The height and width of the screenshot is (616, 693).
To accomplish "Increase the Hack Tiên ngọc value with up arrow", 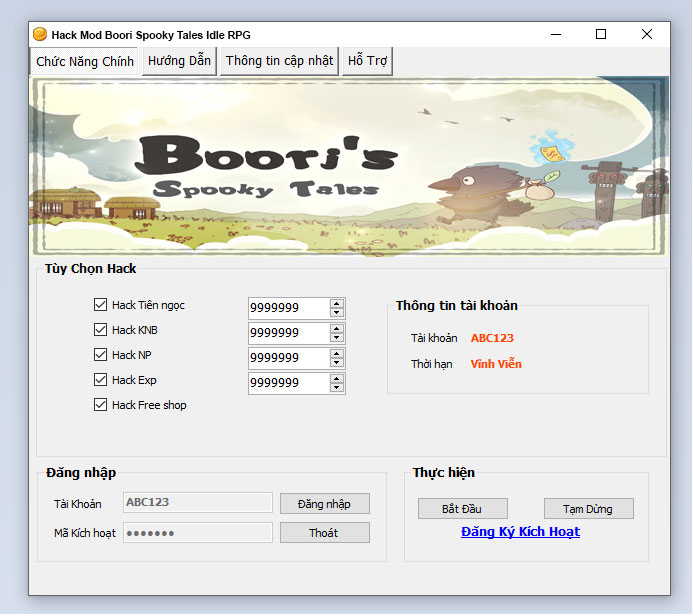I will [x=337, y=304].
